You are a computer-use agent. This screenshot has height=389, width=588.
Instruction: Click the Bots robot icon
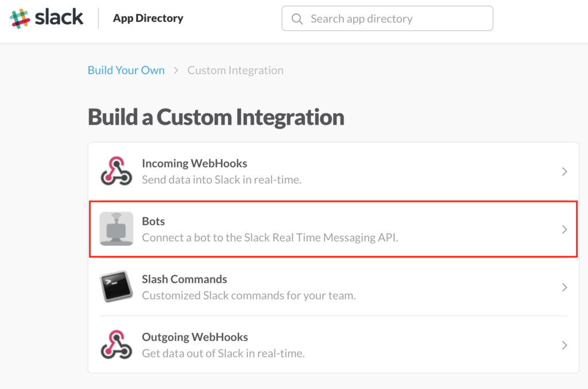click(116, 229)
